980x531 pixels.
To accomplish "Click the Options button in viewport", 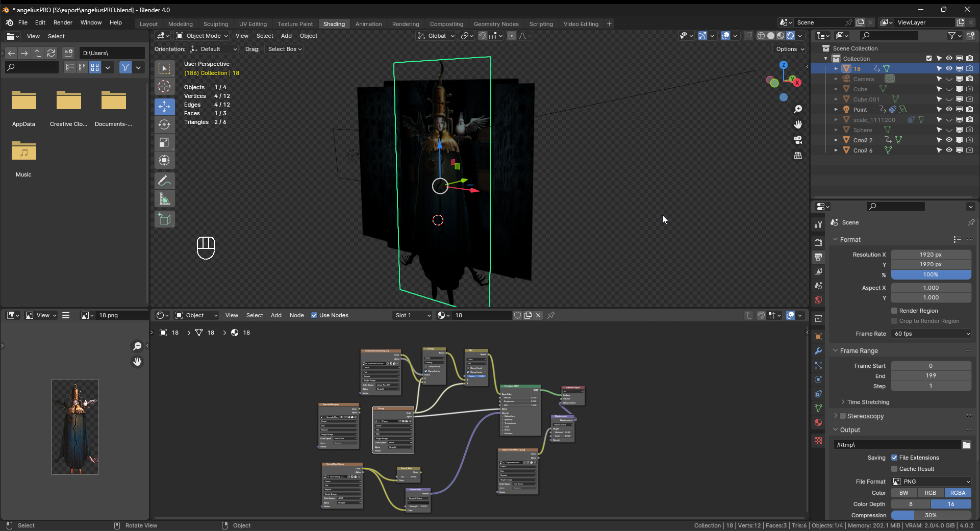I will 790,49.
